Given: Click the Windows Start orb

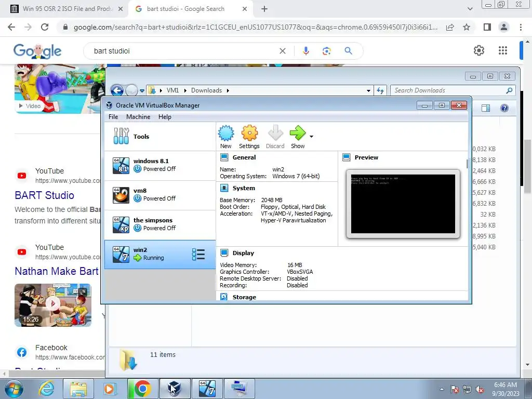Looking at the screenshot, I should pyautogui.click(x=13, y=389).
